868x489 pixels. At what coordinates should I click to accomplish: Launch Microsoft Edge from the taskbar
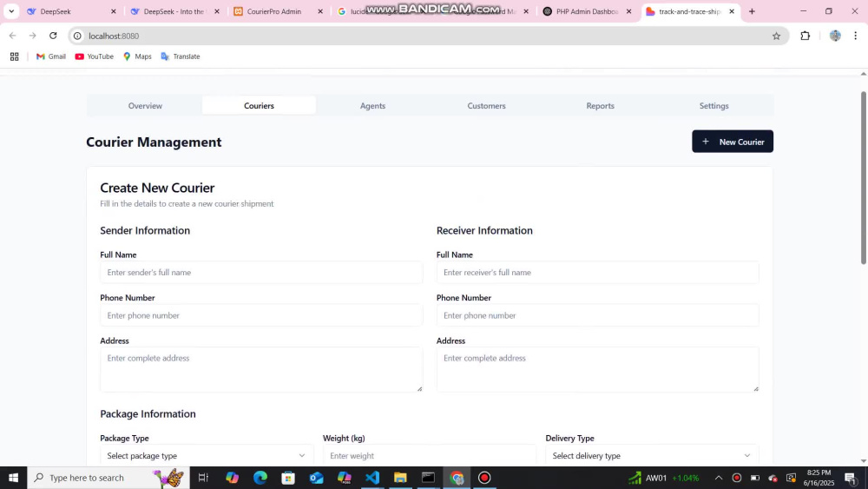[x=260, y=478]
